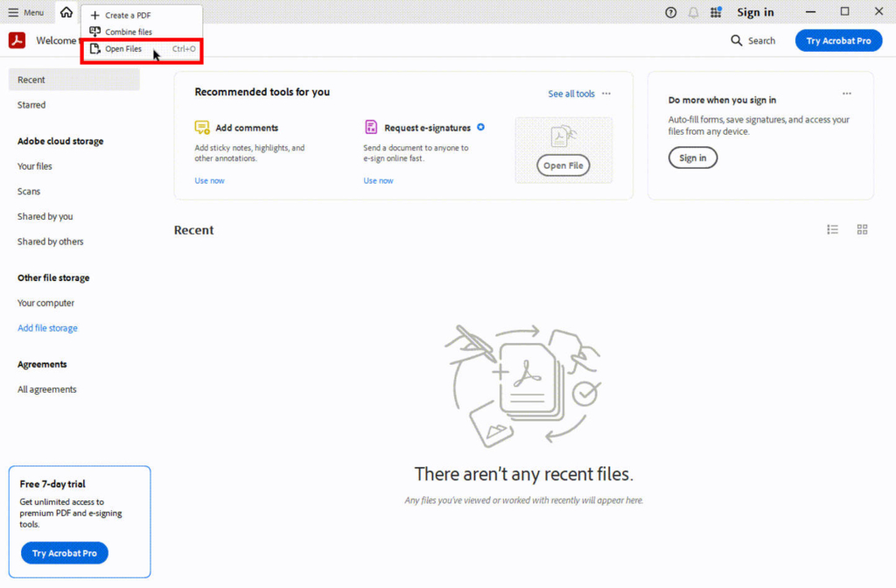896x588 pixels.
Task: Open the sign-in card options menu
Action: click(846, 93)
